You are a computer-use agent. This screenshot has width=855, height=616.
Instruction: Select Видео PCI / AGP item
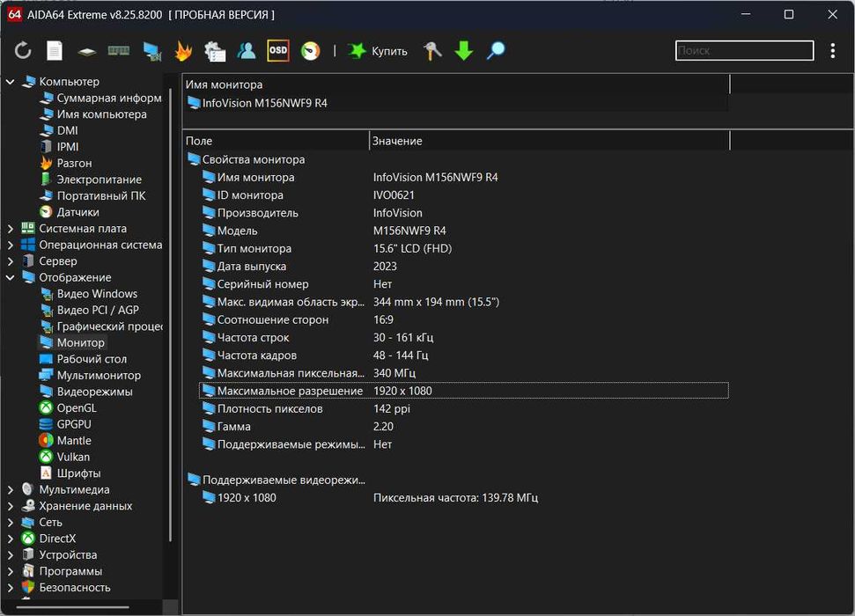90,310
